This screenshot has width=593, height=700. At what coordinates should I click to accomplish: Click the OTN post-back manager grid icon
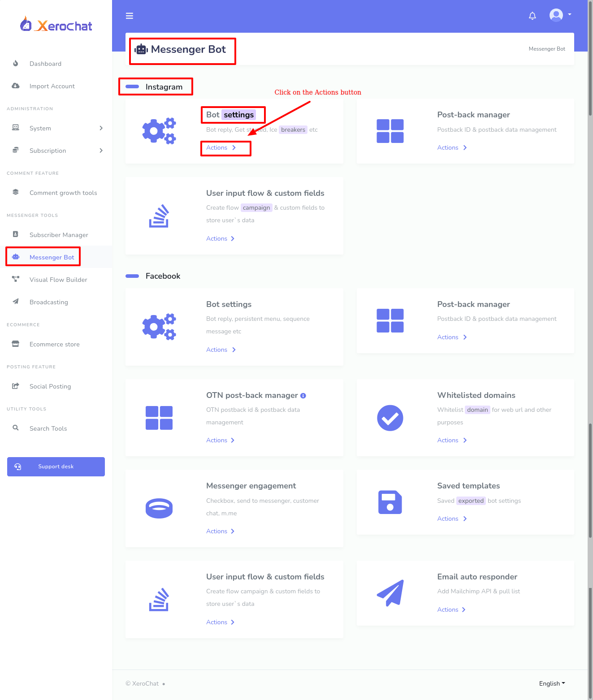tap(159, 418)
